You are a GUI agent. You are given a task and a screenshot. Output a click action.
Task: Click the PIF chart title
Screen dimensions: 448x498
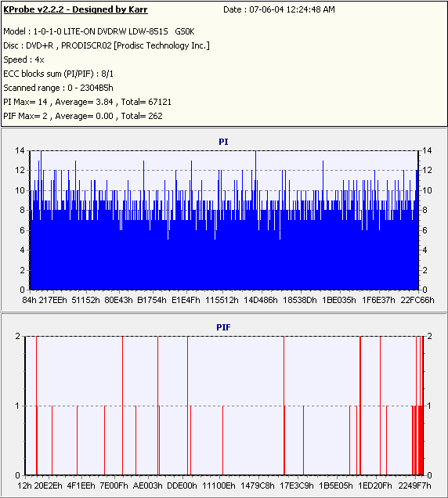[223, 327]
